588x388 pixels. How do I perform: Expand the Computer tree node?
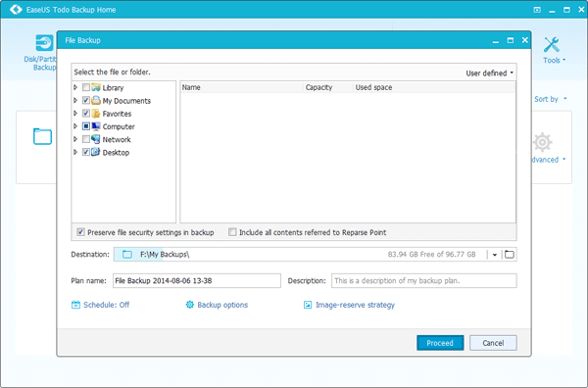(x=75, y=126)
